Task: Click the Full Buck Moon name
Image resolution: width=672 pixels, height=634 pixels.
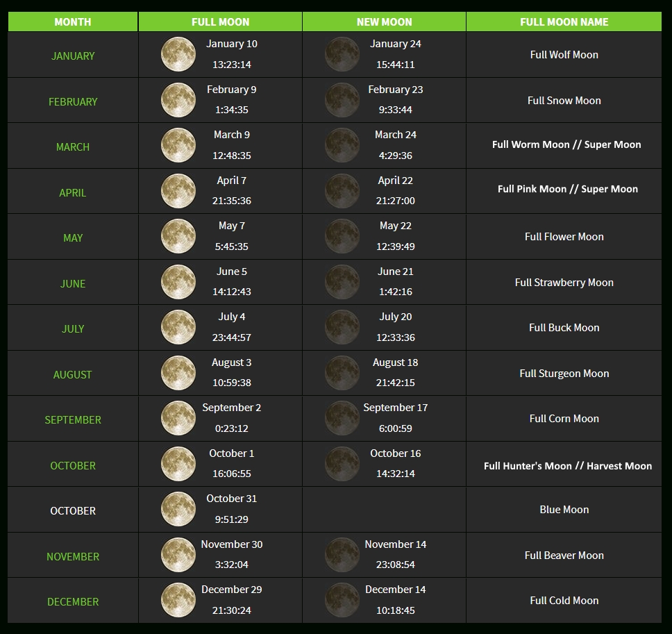Action: (x=564, y=328)
